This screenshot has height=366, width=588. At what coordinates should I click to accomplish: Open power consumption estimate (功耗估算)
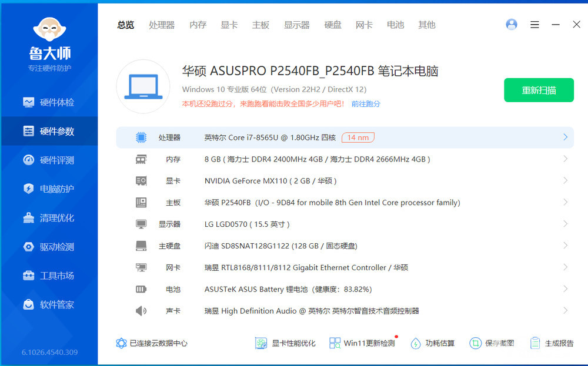432,343
